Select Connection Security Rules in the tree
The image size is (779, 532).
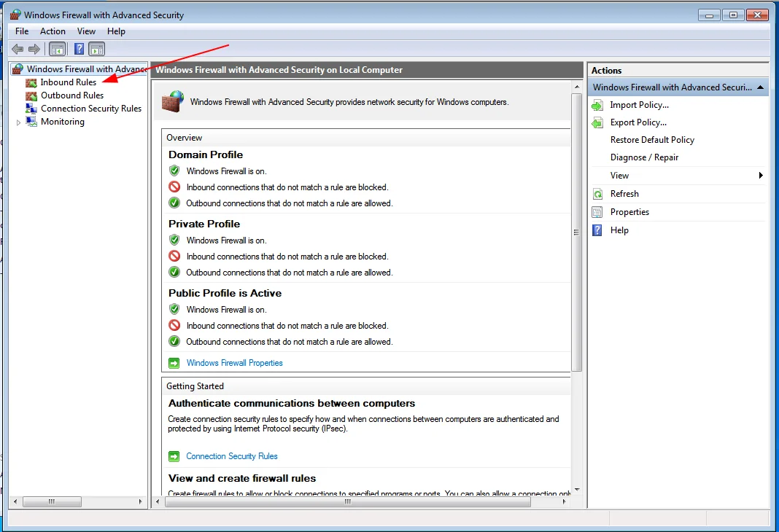tap(91, 108)
